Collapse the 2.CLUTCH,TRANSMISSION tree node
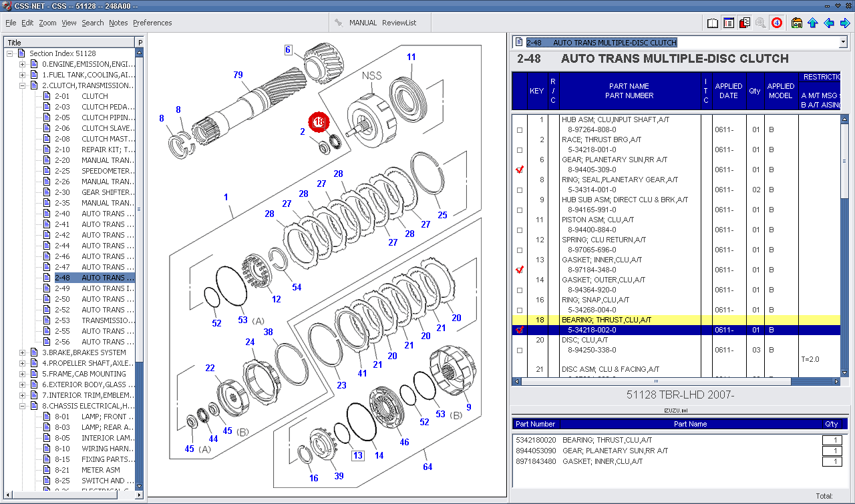Viewport: 855px width, 504px height. pos(23,85)
